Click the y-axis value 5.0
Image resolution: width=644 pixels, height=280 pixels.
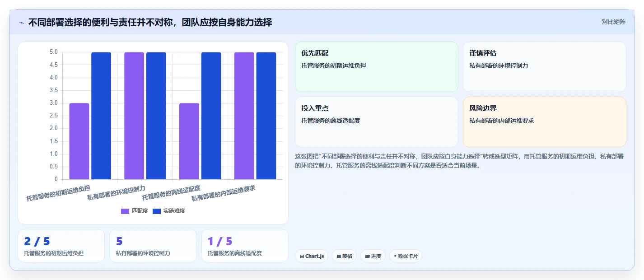[x=54, y=52]
